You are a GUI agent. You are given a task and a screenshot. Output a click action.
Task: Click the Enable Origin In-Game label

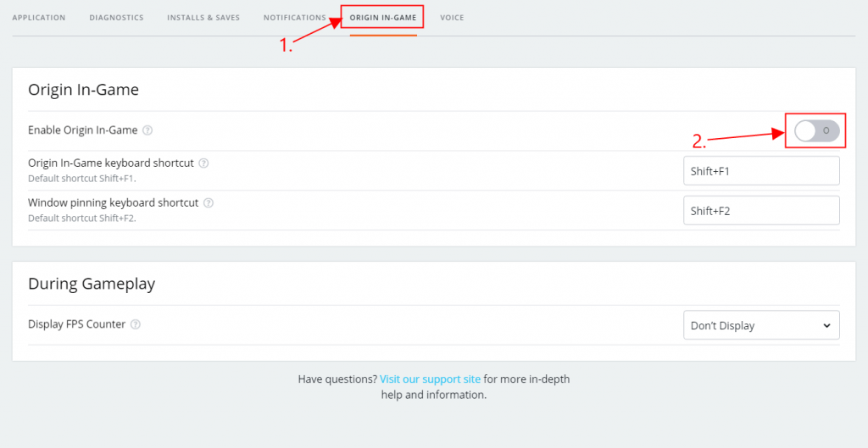pos(83,130)
